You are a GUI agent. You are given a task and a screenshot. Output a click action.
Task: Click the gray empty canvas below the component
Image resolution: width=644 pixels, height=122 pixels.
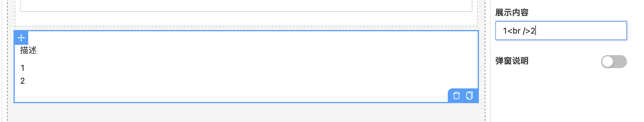pos(246,113)
